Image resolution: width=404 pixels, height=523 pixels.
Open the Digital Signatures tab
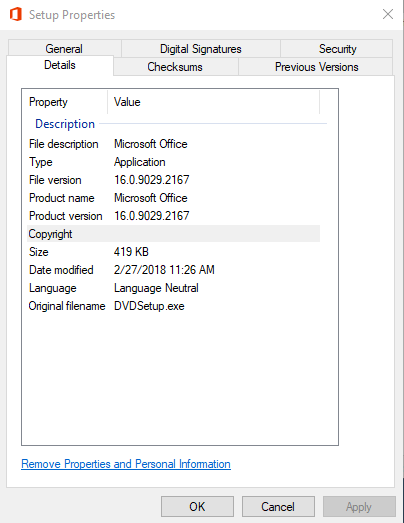point(200,49)
